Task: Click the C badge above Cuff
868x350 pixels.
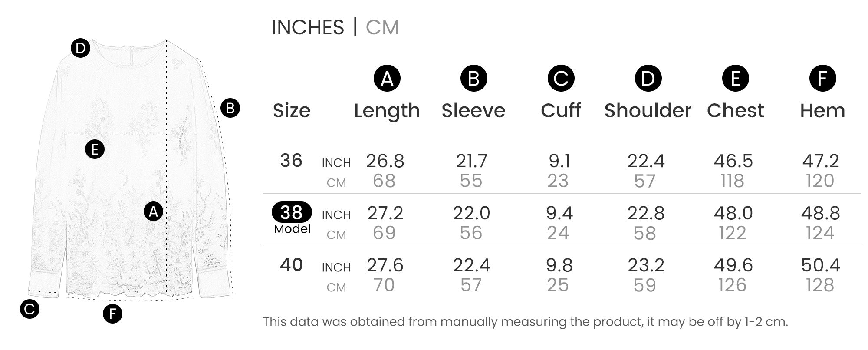Action: [x=561, y=78]
